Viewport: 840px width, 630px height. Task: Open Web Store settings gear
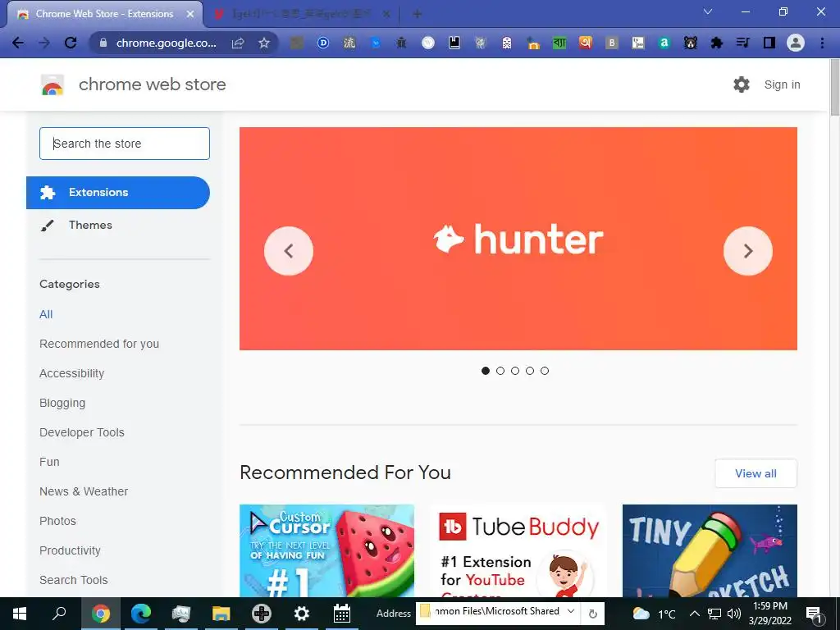tap(742, 84)
